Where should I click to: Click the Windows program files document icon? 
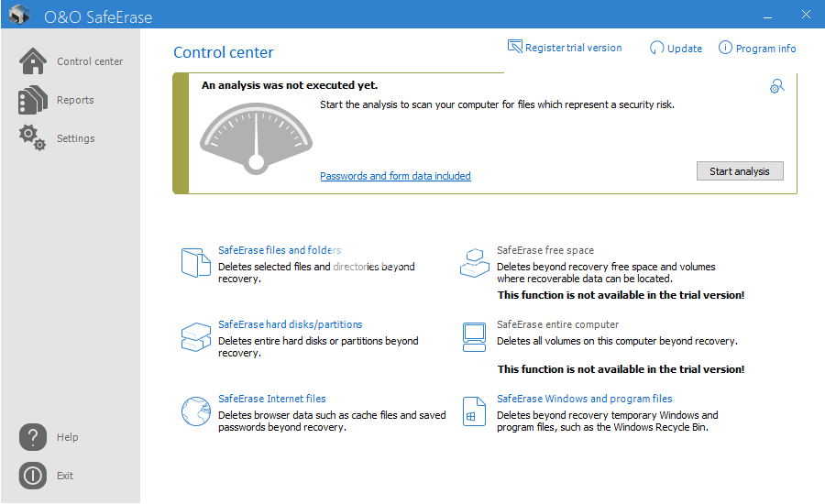[x=474, y=411]
